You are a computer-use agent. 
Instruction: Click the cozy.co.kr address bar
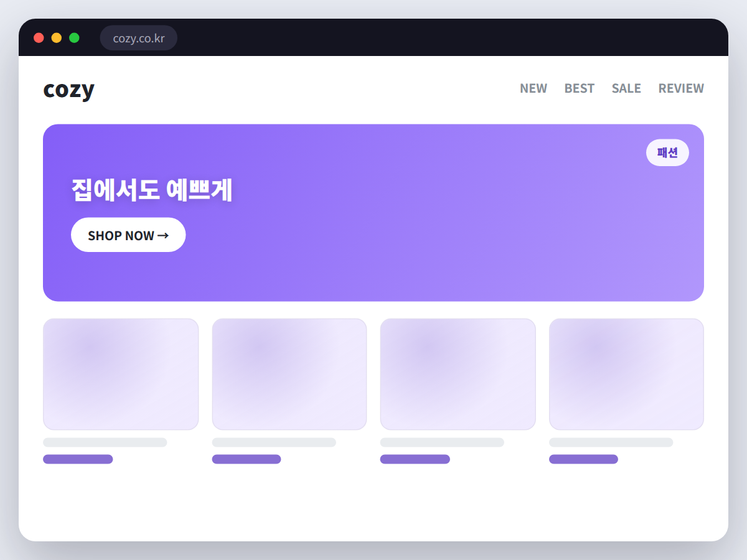click(139, 38)
